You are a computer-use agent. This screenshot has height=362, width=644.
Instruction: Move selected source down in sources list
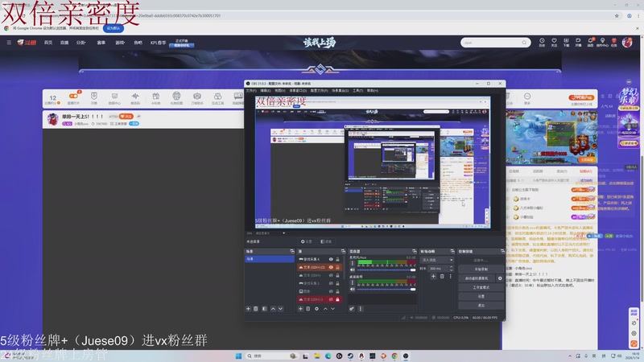333,309
